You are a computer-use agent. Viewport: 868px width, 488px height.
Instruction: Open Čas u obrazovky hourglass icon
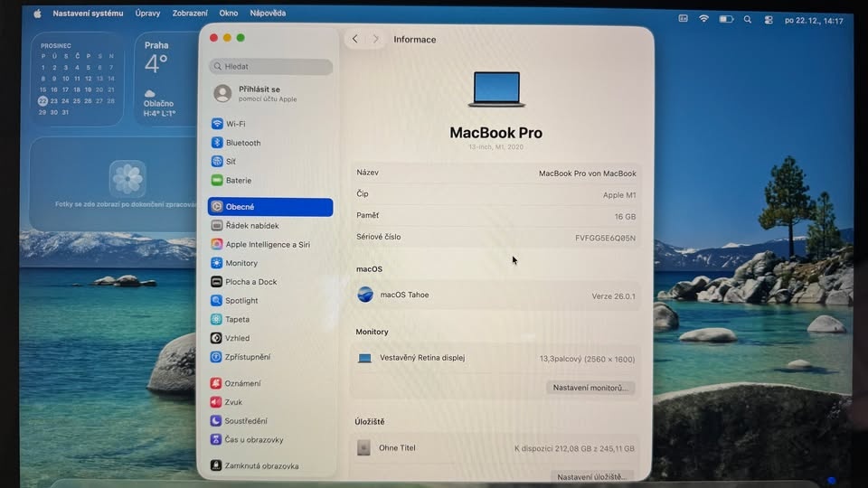(216, 439)
